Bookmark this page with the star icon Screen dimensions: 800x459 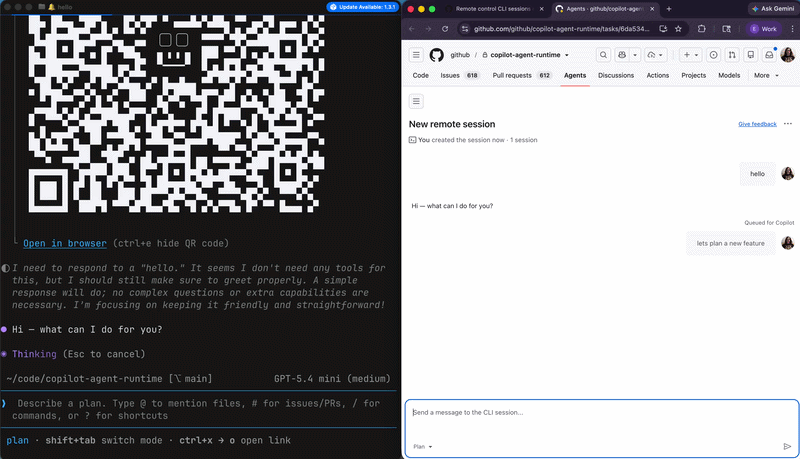[678, 29]
